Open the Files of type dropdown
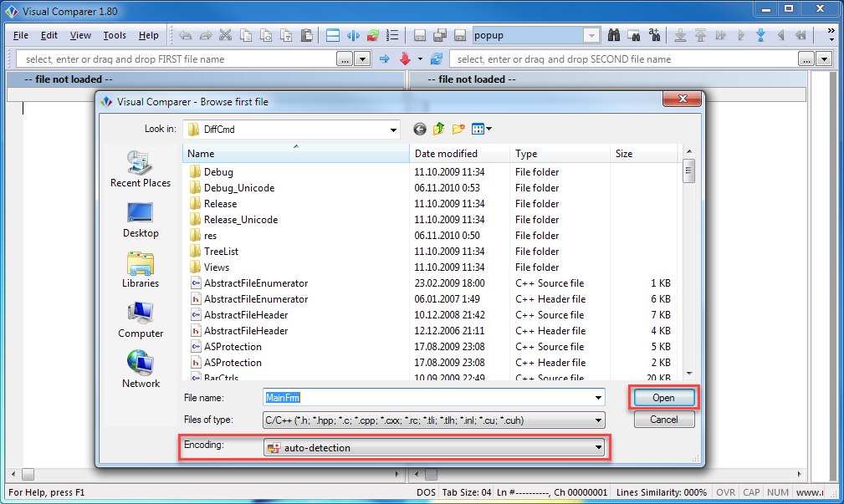Screen dimensions: 844x504 598,420
